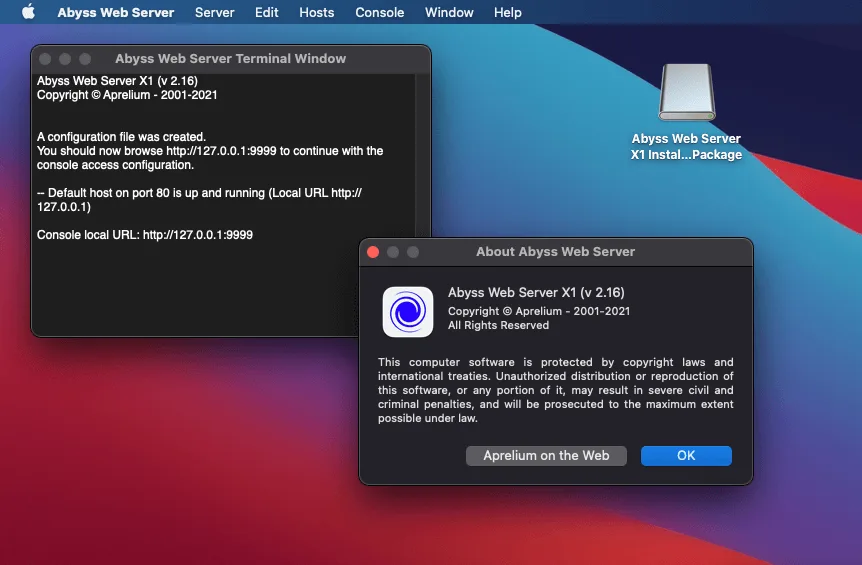The width and height of the screenshot is (862, 565).
Task: Open the Hosts menu
Action: pos(317,12)
